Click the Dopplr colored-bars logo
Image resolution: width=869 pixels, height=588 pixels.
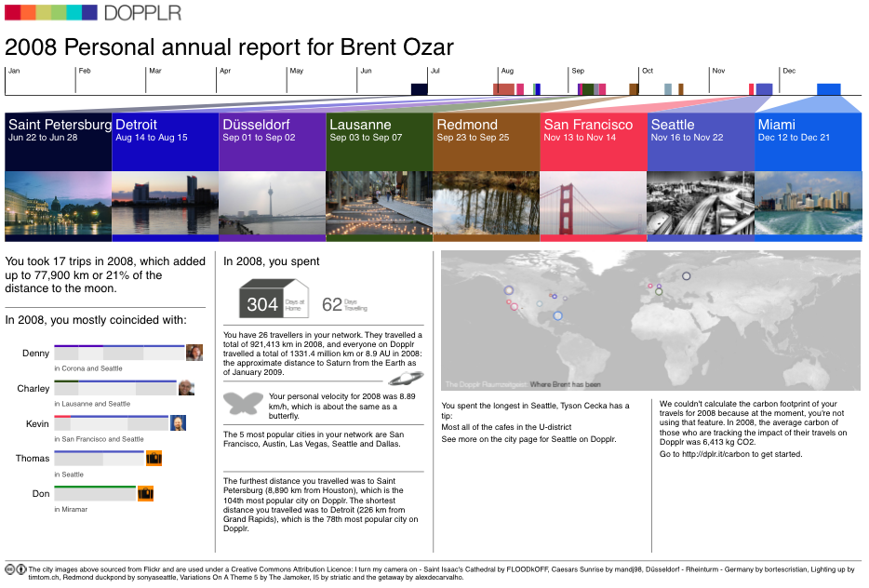[x=50, y=12]
